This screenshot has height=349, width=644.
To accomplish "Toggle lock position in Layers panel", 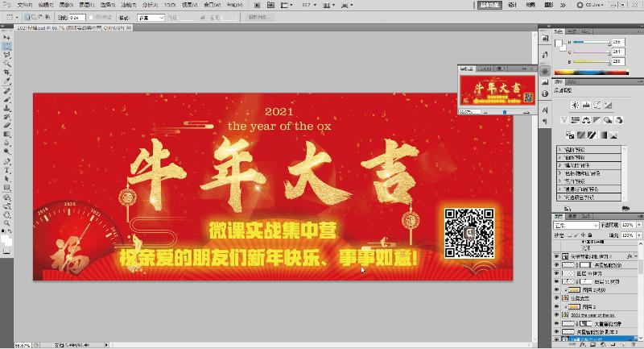I will click(583, 235).
